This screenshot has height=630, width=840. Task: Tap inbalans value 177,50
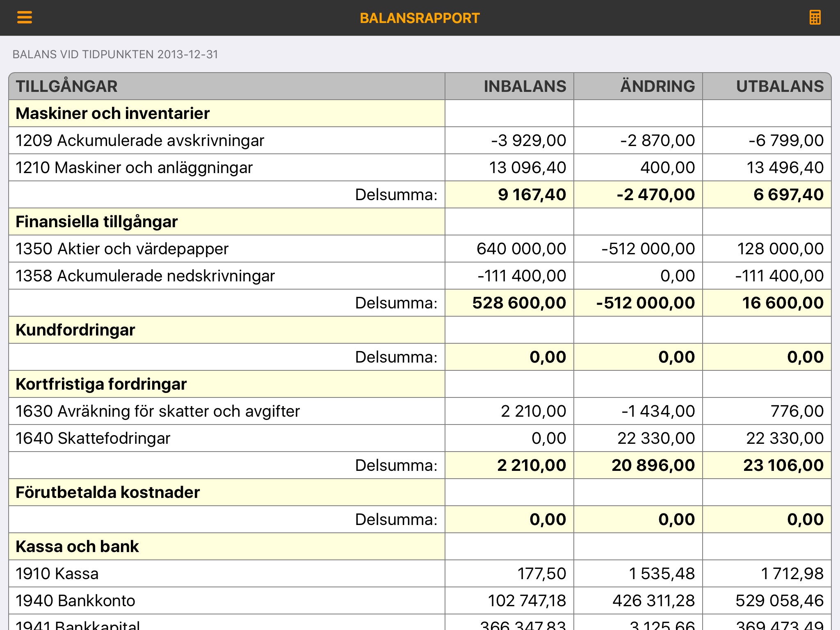(541, 573)
